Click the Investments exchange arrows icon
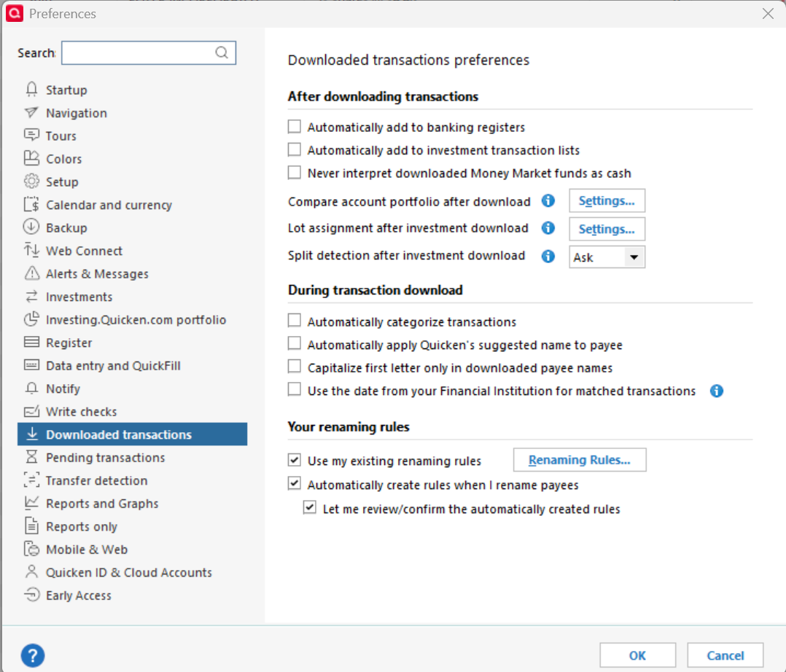 click(31, 296)
